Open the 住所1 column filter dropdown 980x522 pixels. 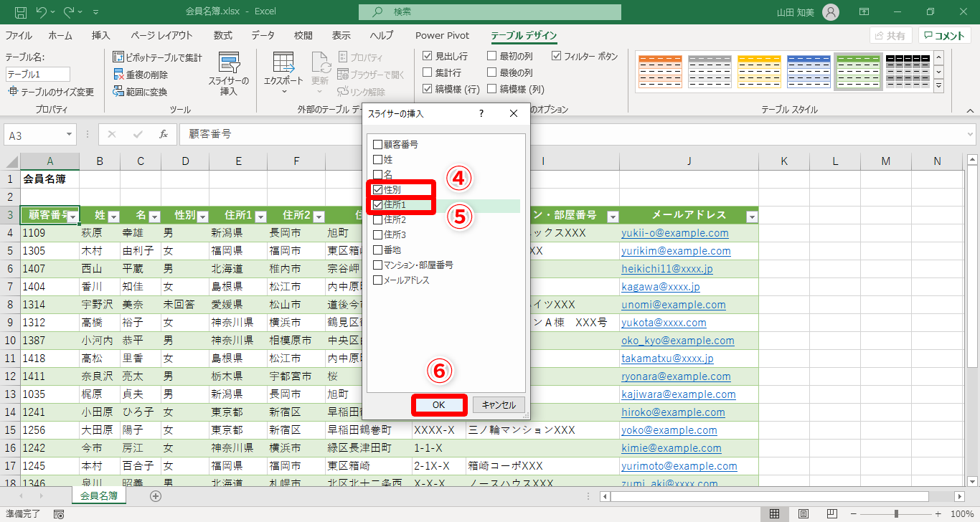260,217
